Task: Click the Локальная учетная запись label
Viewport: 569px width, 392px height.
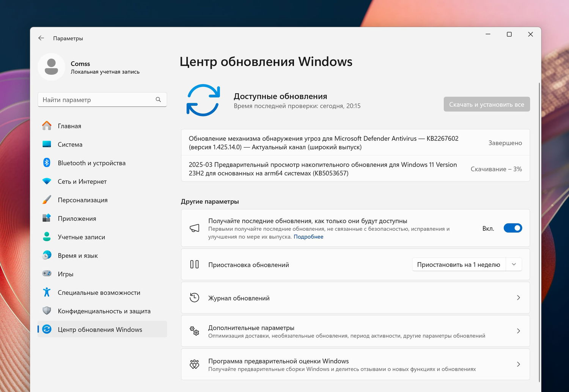Action: point(105,72)
